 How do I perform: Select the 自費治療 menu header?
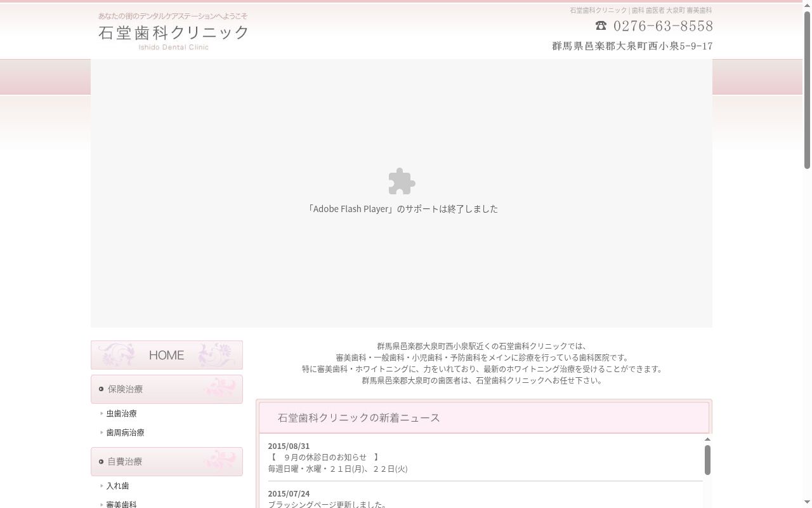[167, 462]
